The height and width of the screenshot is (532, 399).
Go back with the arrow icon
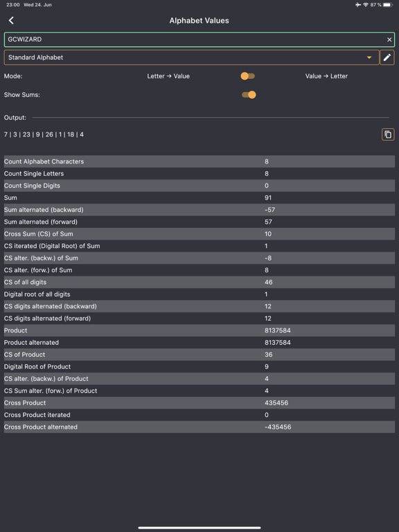tap(11, 20)
